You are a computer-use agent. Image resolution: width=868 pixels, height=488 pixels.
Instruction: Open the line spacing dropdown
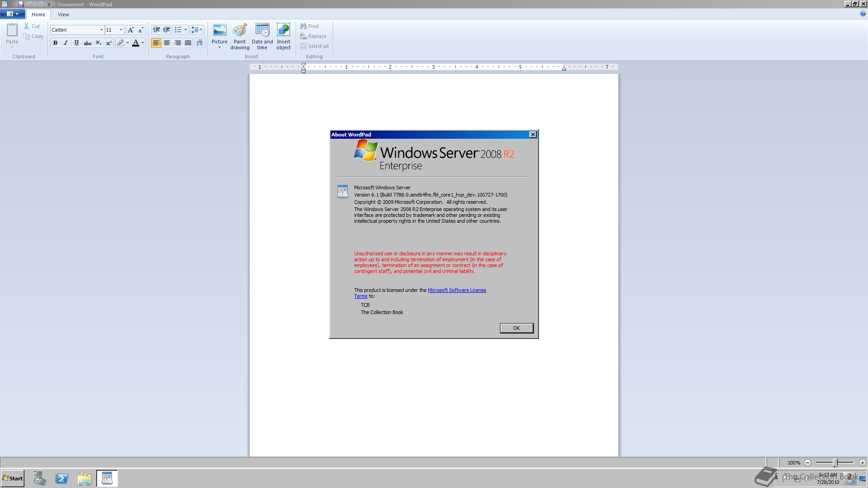coord(197,30)
